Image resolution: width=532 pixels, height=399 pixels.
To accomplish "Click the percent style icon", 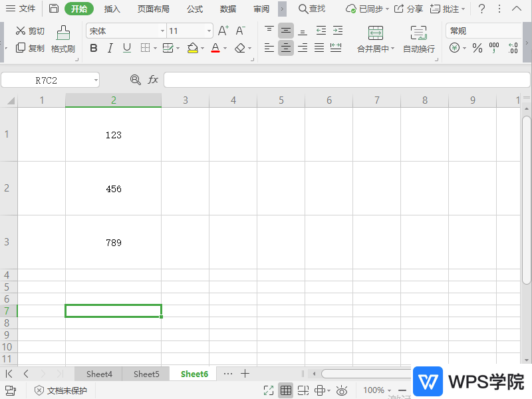I will click(x=477, y=48).
